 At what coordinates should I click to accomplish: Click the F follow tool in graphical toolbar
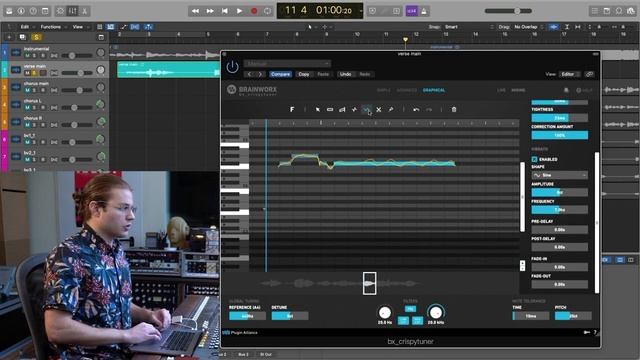292,109
